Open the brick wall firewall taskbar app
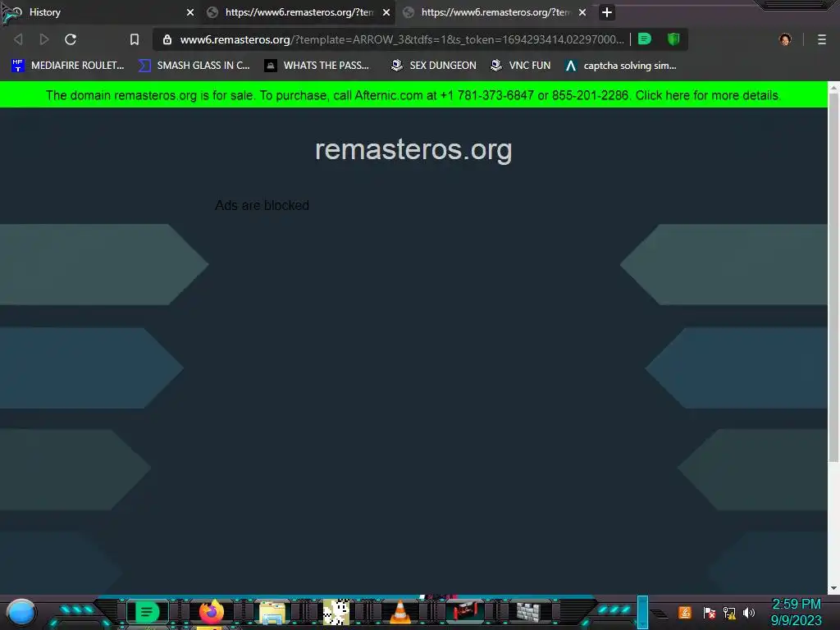 pyautogui.click(x=528, y=612)
